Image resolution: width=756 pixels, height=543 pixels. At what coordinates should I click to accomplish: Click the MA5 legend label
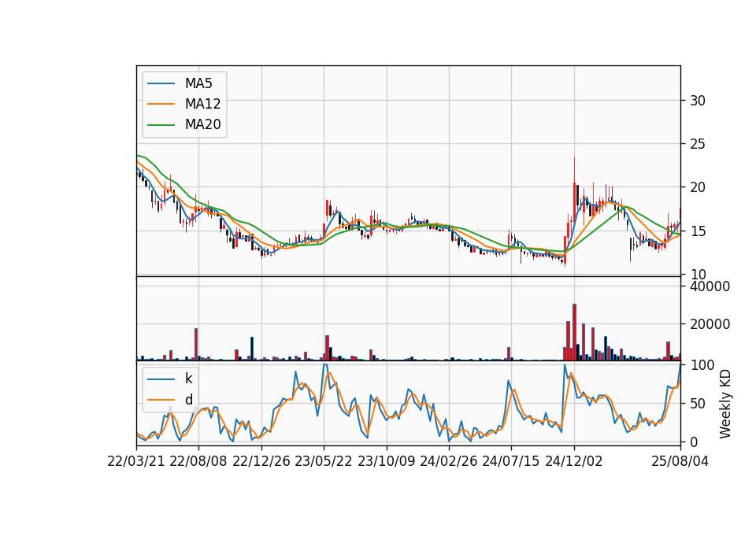point(198,83)
